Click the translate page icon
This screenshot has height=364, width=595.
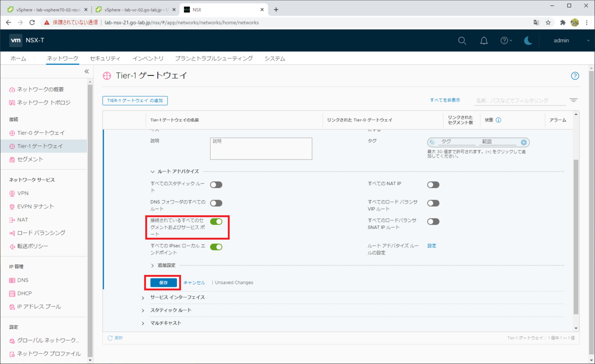click(536, 22)
